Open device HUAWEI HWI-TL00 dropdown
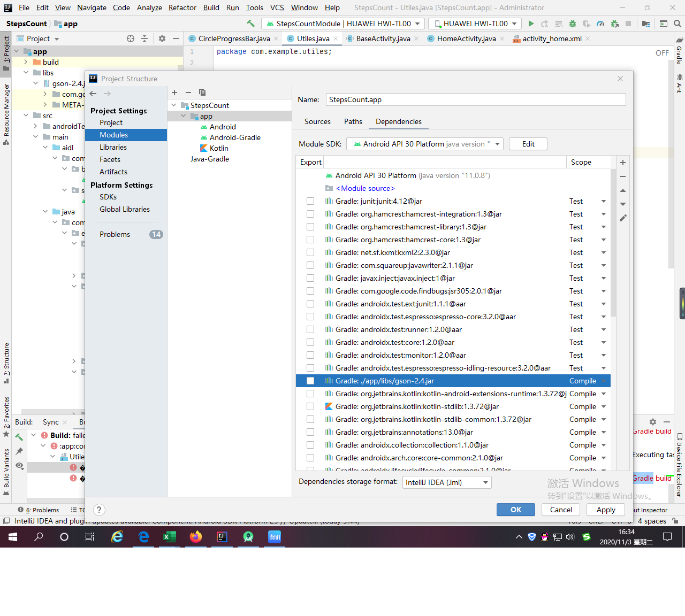Viewport: 685px width, 616px height. (x=475, y=24)
